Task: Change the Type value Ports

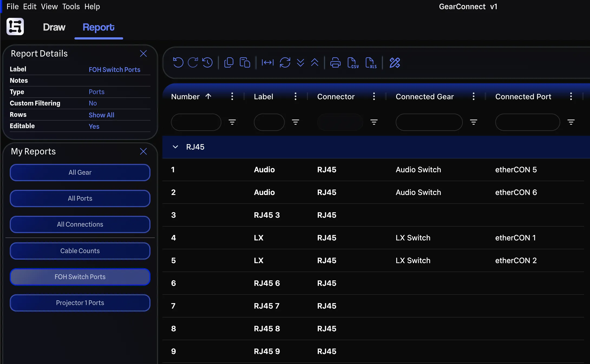Action: click(x=97, y=92)
